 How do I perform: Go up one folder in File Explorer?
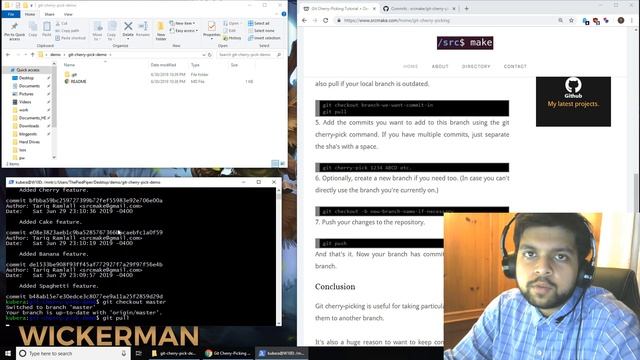32,54
